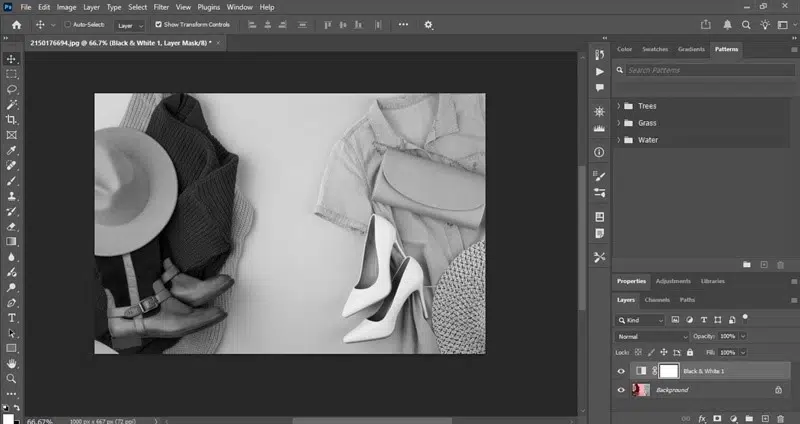Switch to the Channels tab

click(x=657, y=300)
